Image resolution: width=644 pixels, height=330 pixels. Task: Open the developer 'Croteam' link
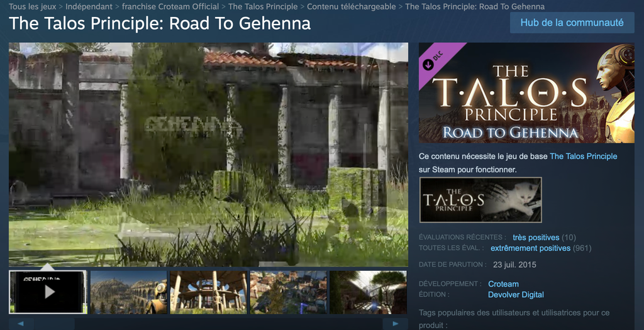pos(503,284)
